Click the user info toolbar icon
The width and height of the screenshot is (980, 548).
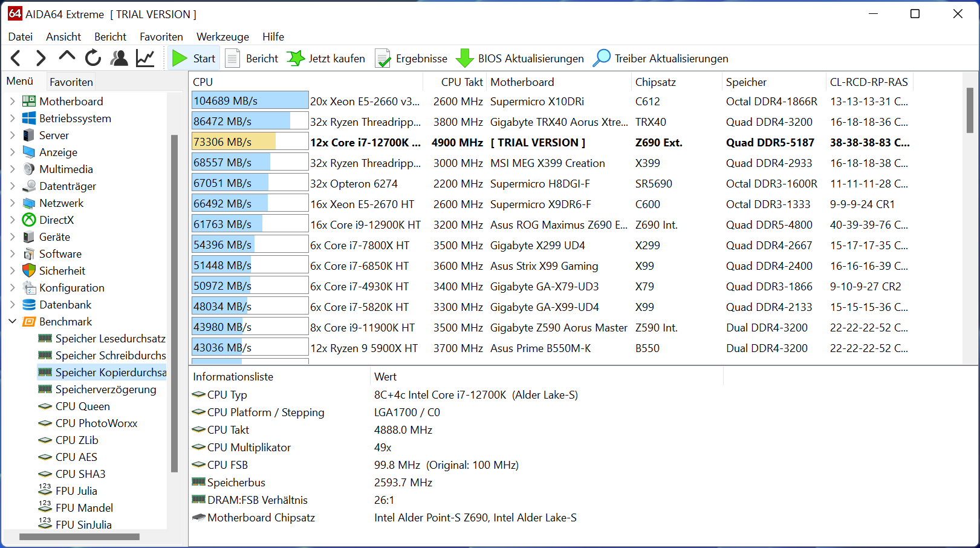(x=118, y=57)
